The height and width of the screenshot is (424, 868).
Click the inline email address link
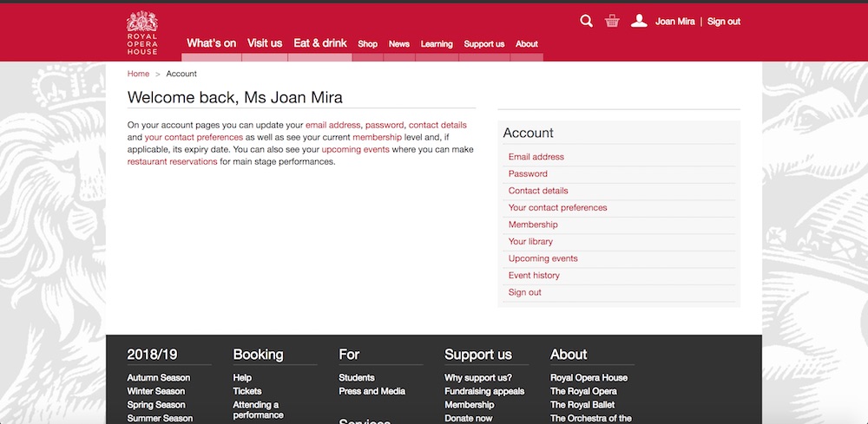point(332,125)
